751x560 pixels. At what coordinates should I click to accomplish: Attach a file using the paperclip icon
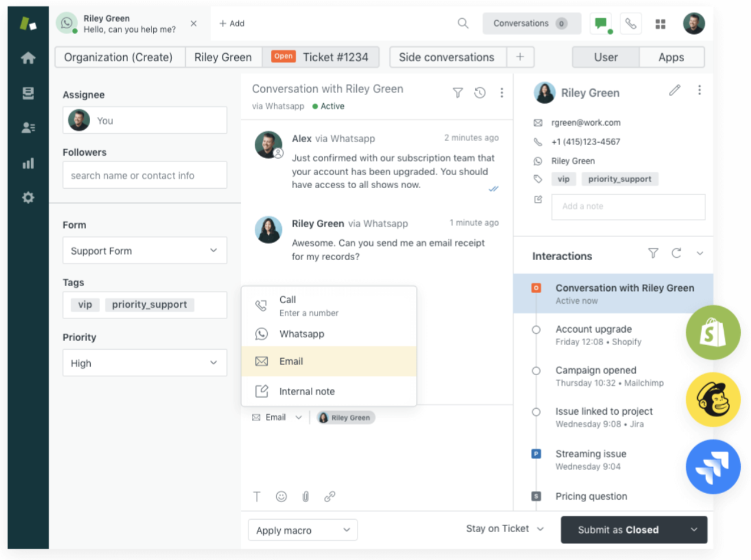click(305, 497)
